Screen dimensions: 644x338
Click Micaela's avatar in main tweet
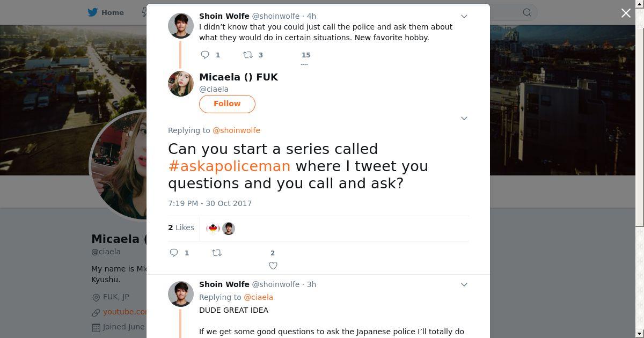(x=181, y=84)
